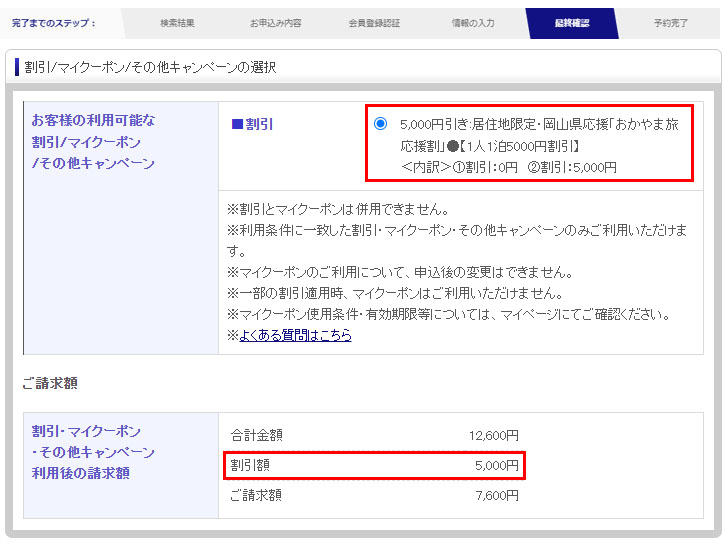Click the purple square beside 割引 label
Viewport: 725px width, 543px height.
[x=237, y=125]
